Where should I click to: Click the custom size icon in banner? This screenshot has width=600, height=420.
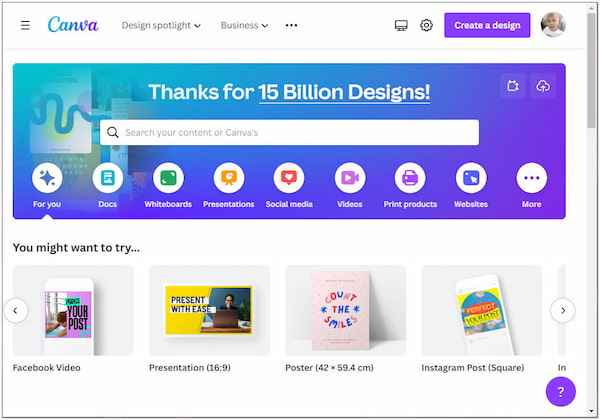[x=513, y=86]
